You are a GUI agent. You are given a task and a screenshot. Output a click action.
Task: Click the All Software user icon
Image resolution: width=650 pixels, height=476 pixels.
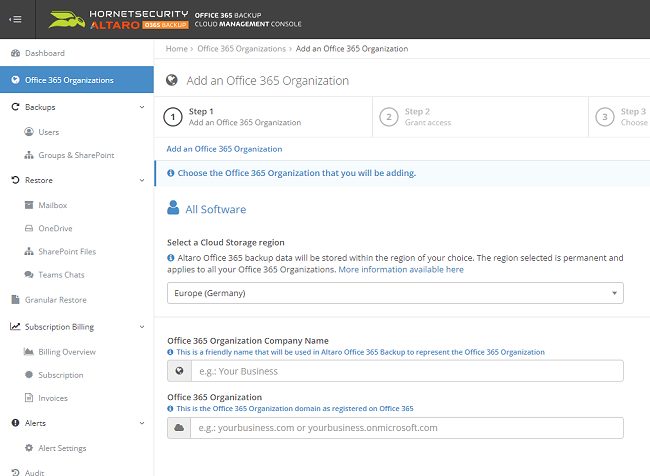pos(173,207)
